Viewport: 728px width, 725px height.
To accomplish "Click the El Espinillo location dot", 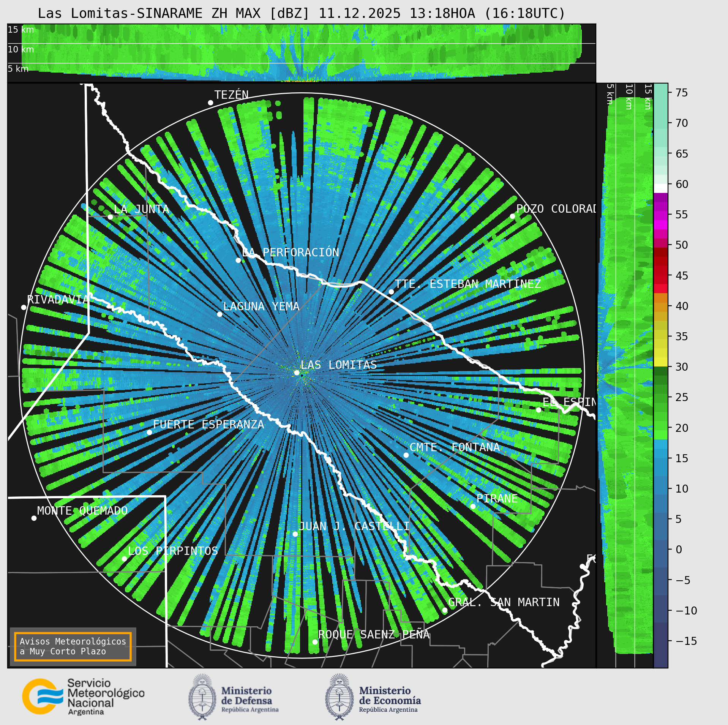I will [538, 410].
